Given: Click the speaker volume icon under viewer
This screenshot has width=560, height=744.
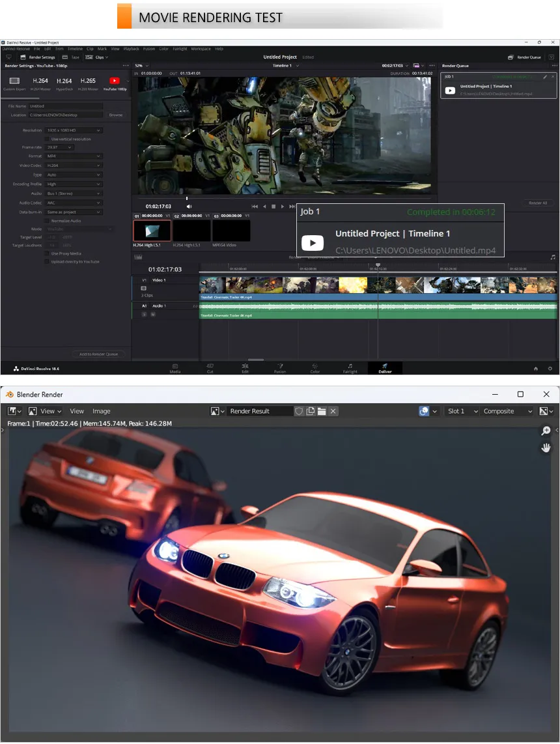Looking at the screenshot, I should (x=189, y=207).
